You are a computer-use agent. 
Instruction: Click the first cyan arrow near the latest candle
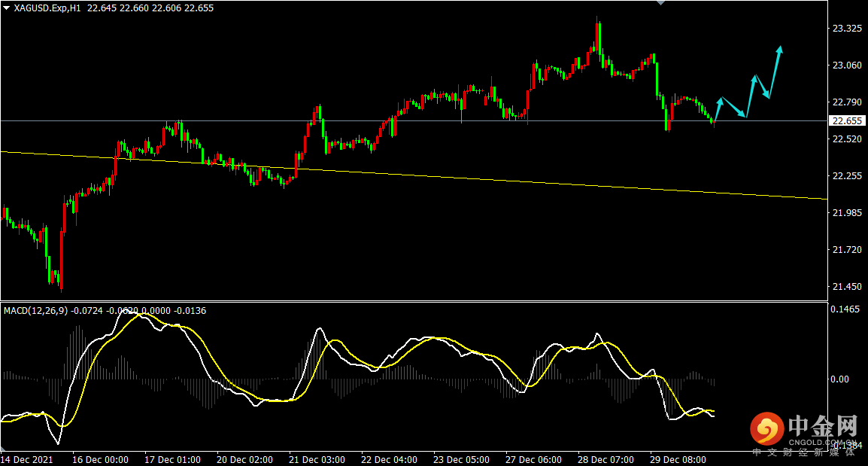coord(718,109)
